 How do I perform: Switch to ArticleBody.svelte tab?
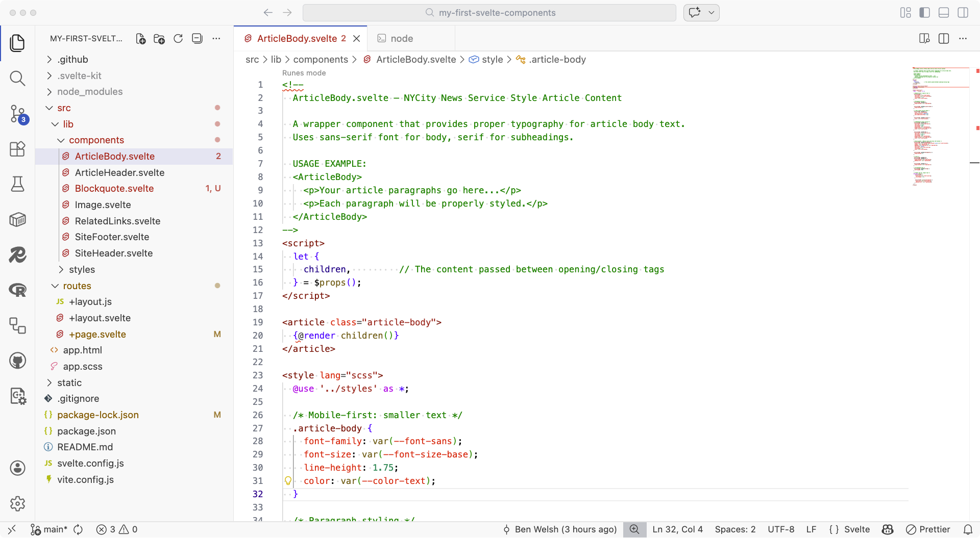301,39
